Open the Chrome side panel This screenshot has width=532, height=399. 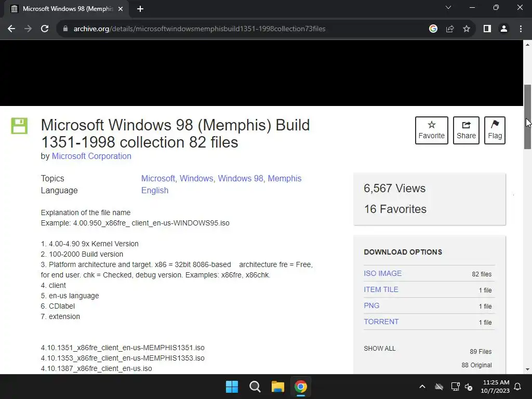[x=487, y=29]
